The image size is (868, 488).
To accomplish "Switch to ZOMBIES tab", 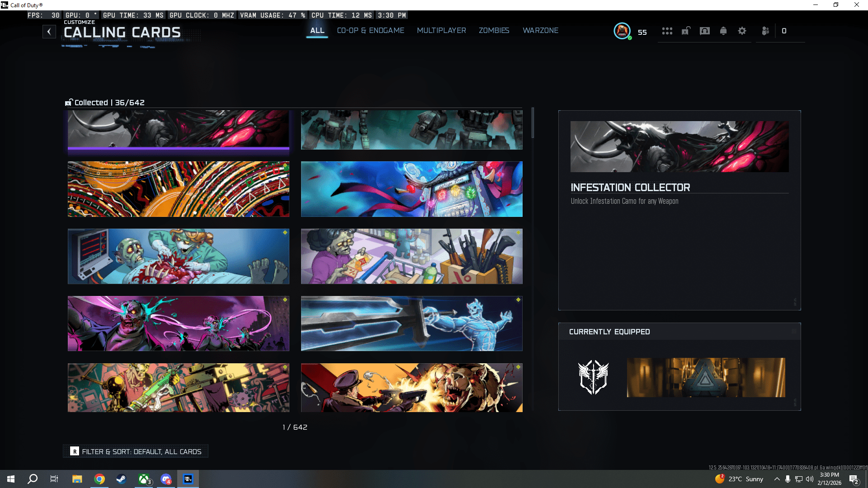I will point(494,31).
